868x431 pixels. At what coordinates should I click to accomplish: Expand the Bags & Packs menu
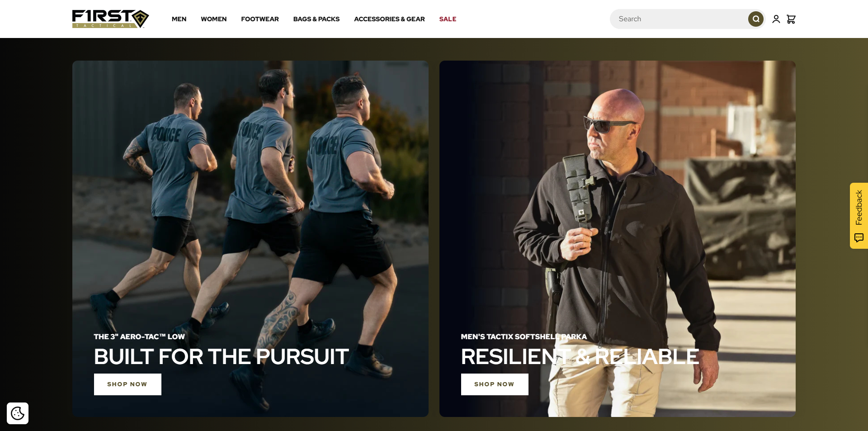point(316,19)
